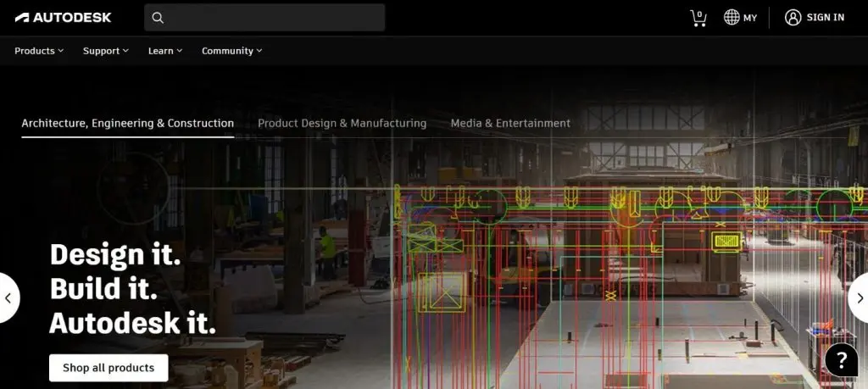Click the SIGN IN text link
This screenshot has height=389, width=868.
[x=825, y=18]
